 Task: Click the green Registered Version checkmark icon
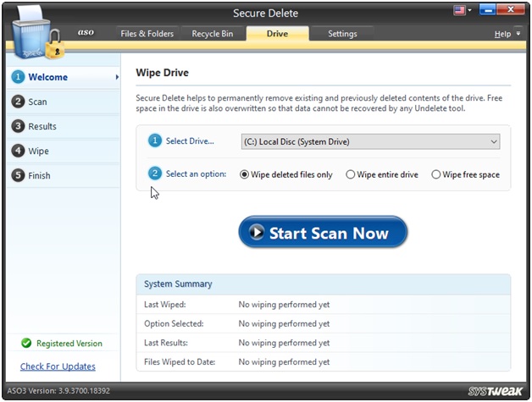click(x=26, y=343)
